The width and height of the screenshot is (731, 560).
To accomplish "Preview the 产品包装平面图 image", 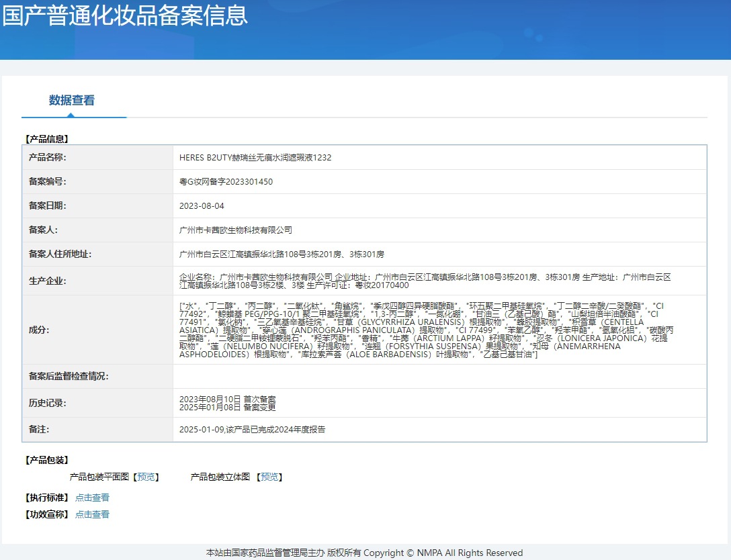I will pyautogui.click(x=146, y=477).
